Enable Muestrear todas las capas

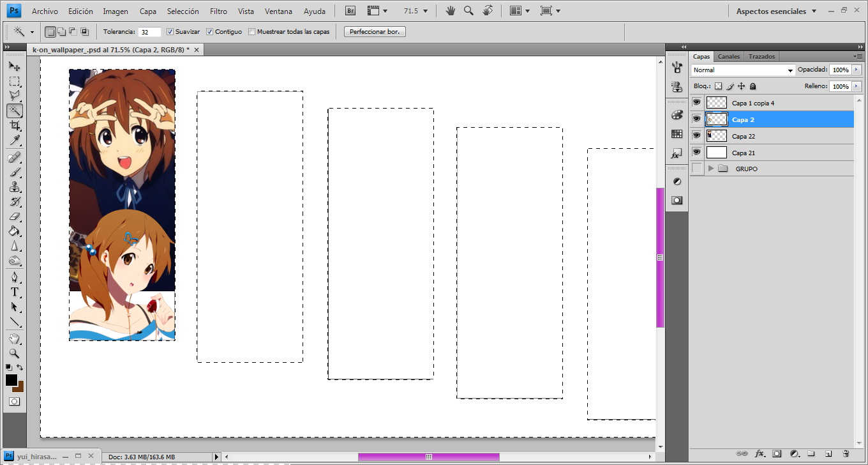pyautogui.click(x=252, y=31)
